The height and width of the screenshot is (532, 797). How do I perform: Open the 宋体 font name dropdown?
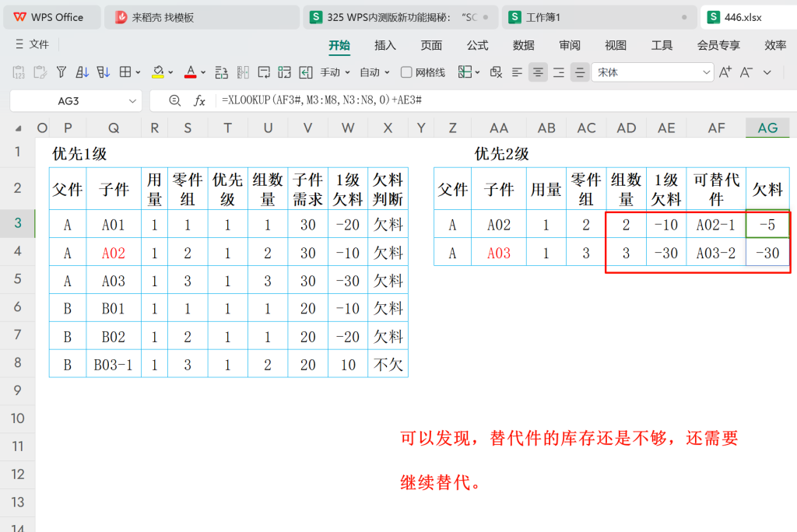[x=706, y=72]
